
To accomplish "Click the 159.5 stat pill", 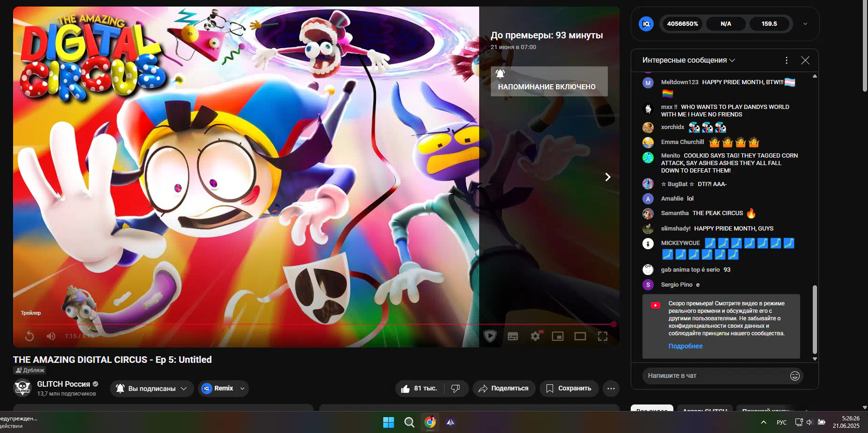I will (769, 24).
